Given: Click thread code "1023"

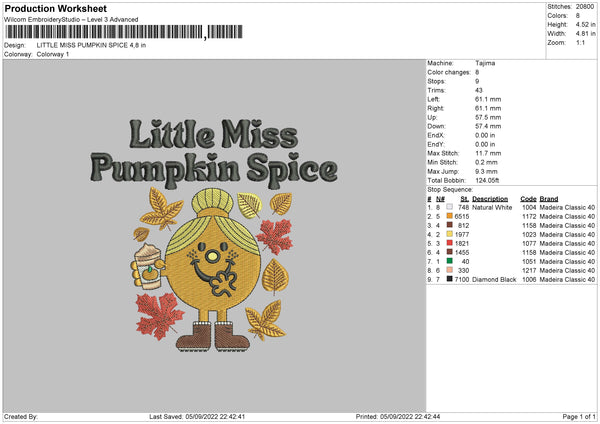Looking at the screenshot, I should pyautogui.click(x=529, y=235).
